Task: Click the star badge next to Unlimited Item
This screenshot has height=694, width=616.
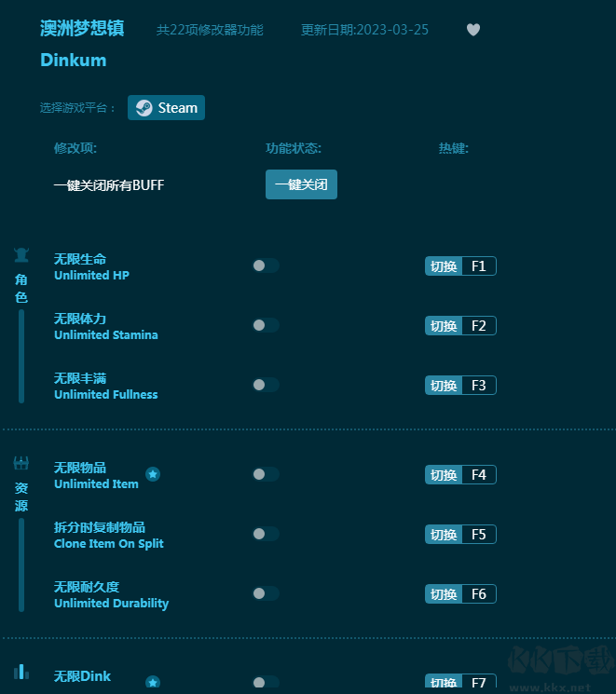Action: 153,474
